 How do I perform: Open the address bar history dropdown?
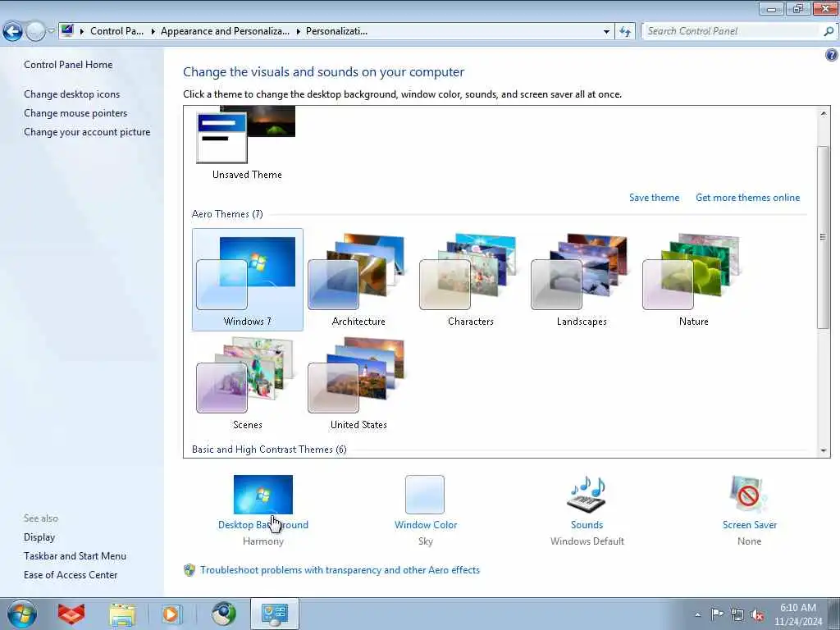606,32
